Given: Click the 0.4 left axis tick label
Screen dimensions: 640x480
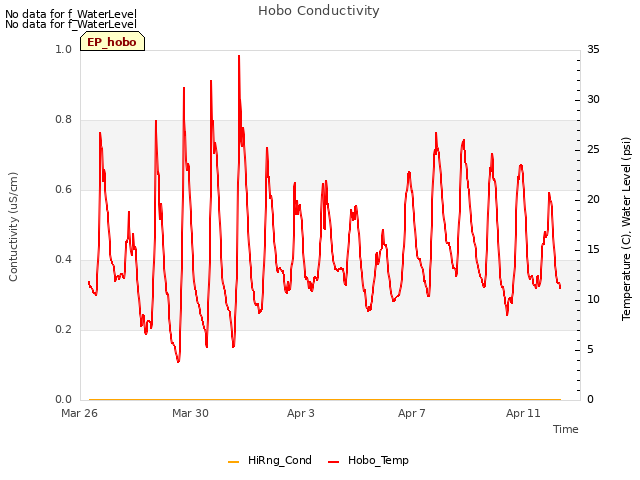Looking at the screenshot, I should [x=63, y=260].
